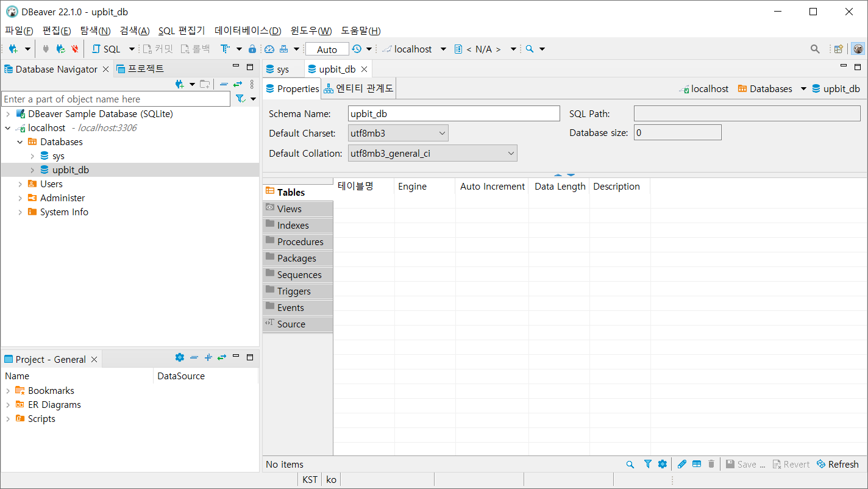Open the 도움말(H) menu
Screen dimensions: 868x489
point(361,30)
